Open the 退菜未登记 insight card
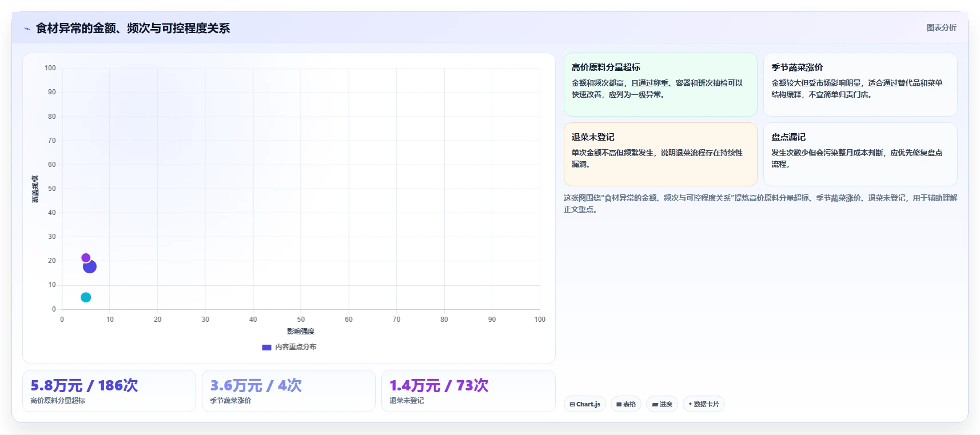 click(660, 154)
